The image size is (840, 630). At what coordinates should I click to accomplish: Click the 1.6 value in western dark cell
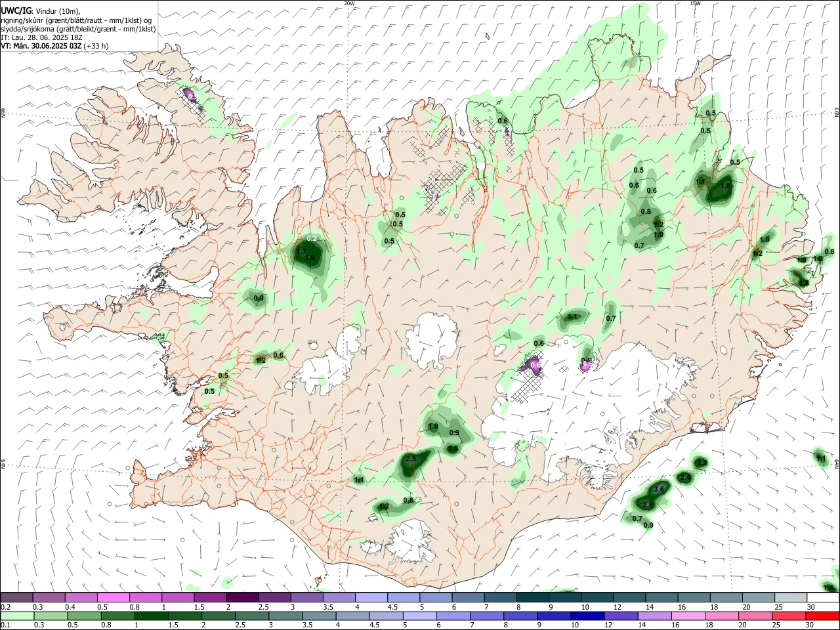tap(310, 258)
